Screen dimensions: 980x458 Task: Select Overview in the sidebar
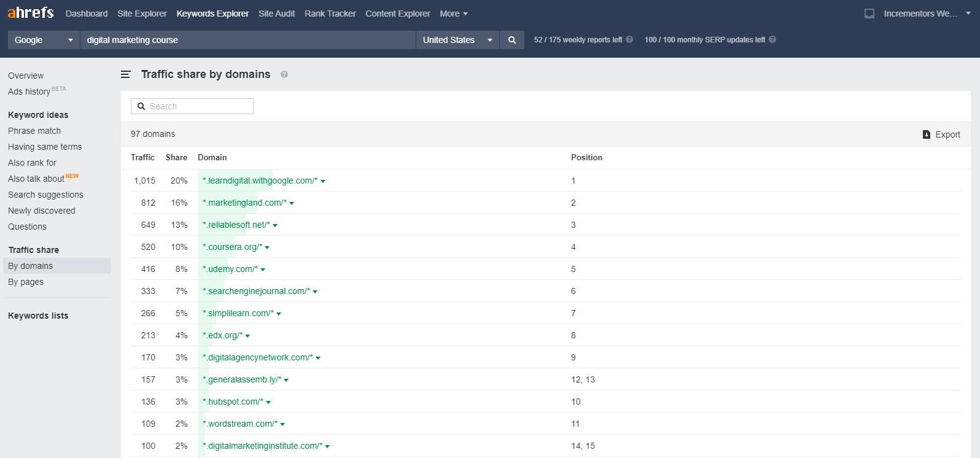click(26, 76)
